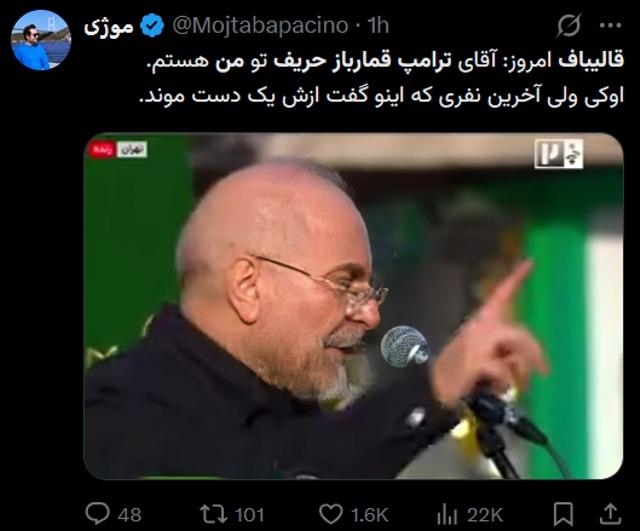
Task: Like the tweet via the heart icon
Action: coord(331,514)
